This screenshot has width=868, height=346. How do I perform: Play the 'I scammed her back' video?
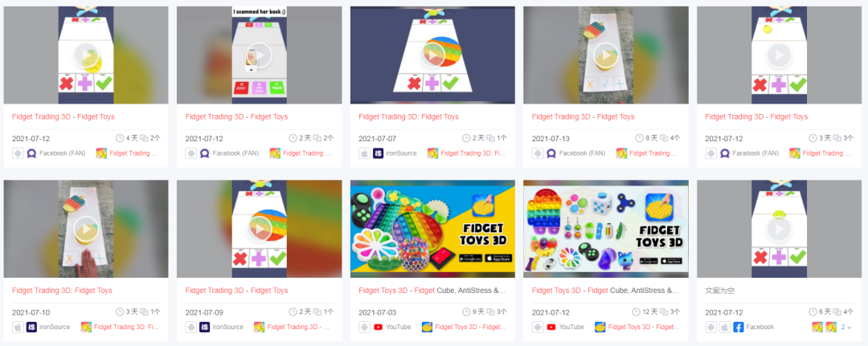click(x=259, y=55)
